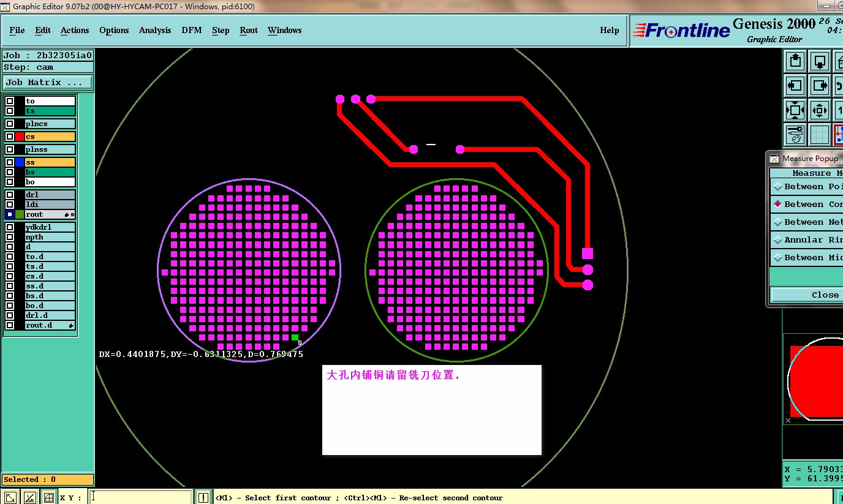Viewport: 843px width, 504px height.
Task: Click the Job Matrix button
Action: (x=48, y=82)
